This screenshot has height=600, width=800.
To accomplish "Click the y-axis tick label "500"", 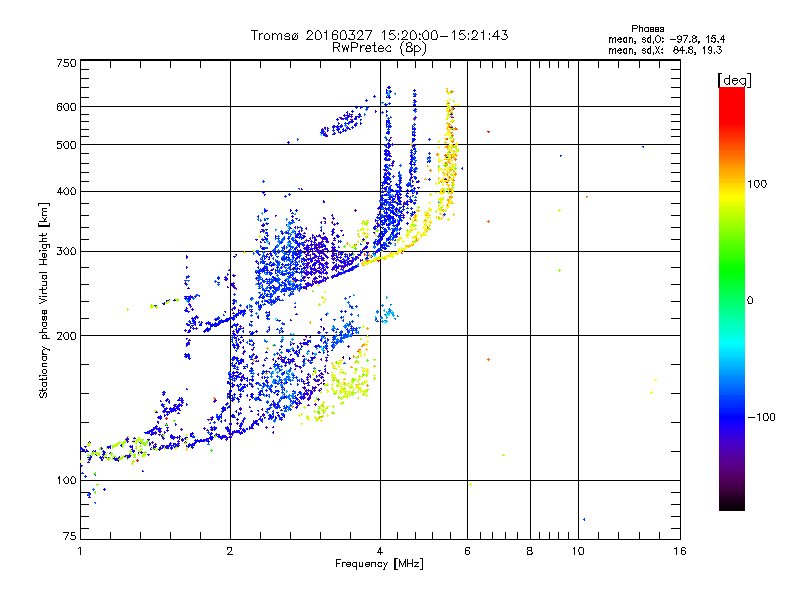I will 67,145.
